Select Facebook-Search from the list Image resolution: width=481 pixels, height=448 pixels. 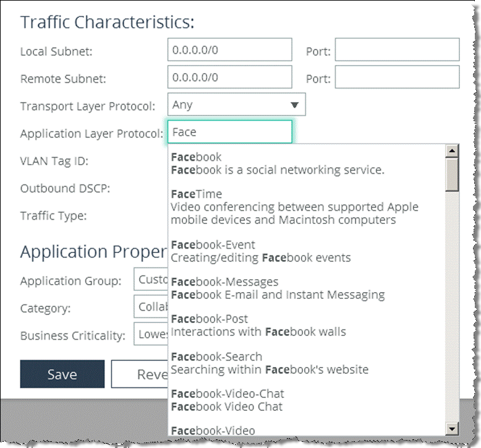[x=307, y=363]
